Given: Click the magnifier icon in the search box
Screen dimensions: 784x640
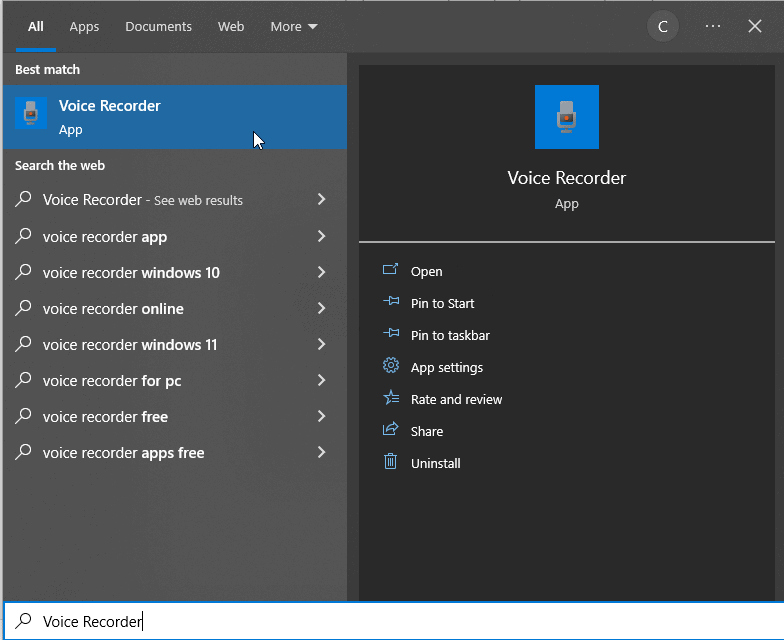Looking at the screenshot, I should 23,620.
